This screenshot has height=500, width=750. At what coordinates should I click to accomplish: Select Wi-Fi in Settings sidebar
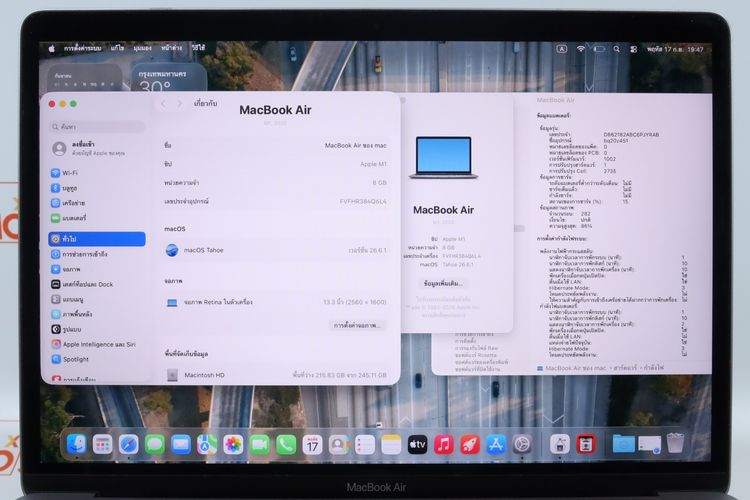pos(97,173)
